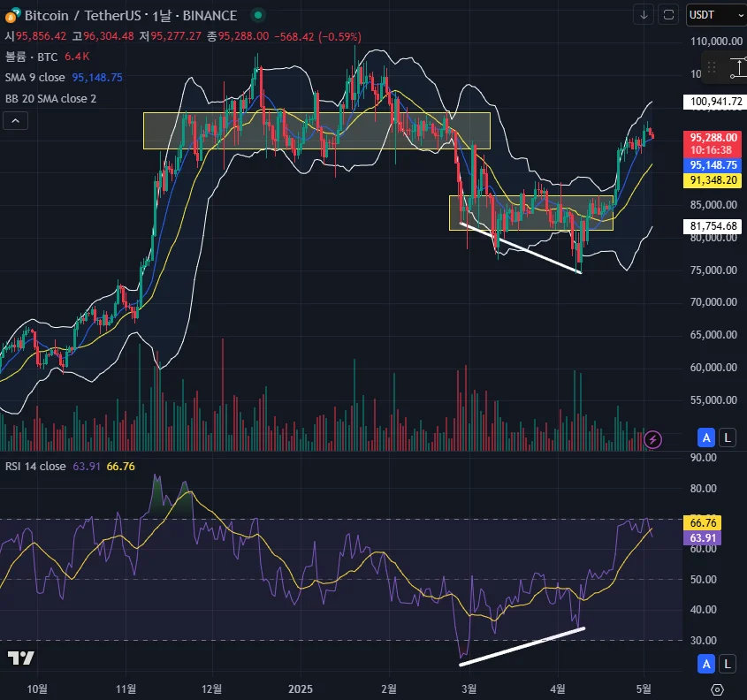This screenshot has height=700, width=747.
Task: Click the 100,941.72 upper band label
Action: [x=715, y=102]
